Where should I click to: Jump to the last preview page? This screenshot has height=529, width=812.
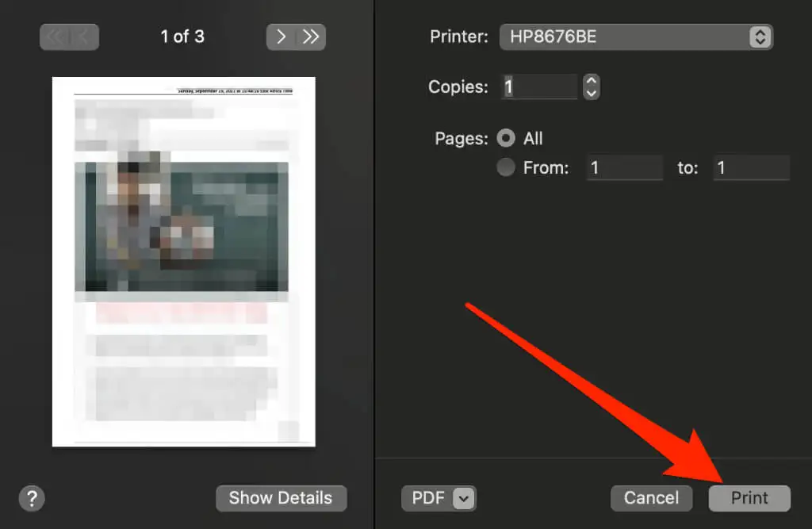pos(311,36)
